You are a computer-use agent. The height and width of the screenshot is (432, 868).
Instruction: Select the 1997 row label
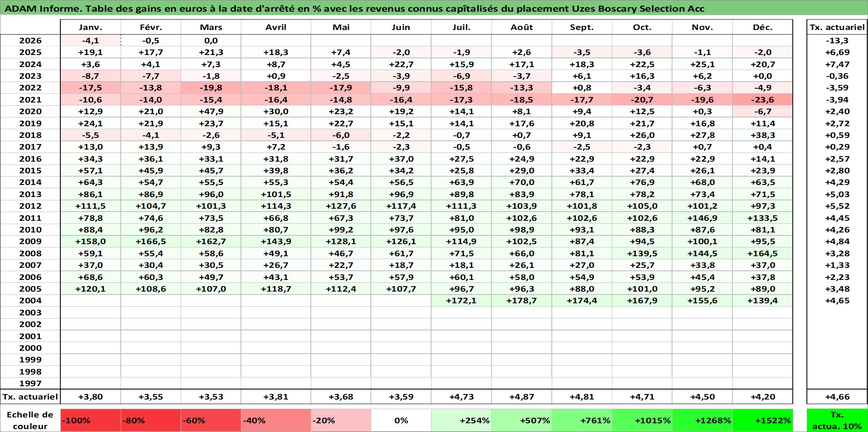(30, 383)
